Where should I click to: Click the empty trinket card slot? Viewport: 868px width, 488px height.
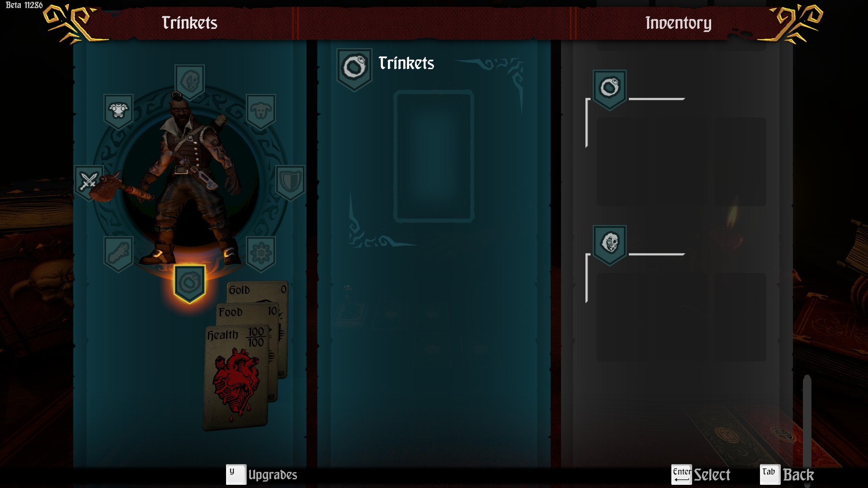click(434, 156)
